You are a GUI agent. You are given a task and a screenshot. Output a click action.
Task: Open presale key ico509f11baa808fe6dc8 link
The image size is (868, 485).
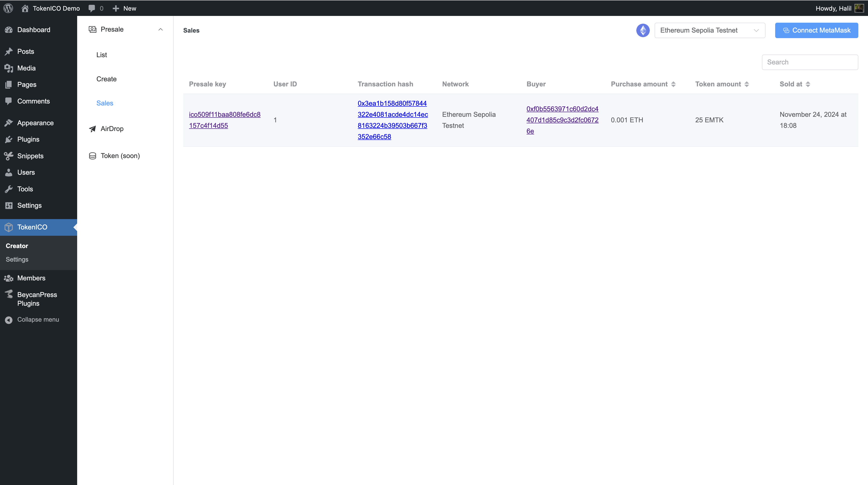(x=224, y=120)
